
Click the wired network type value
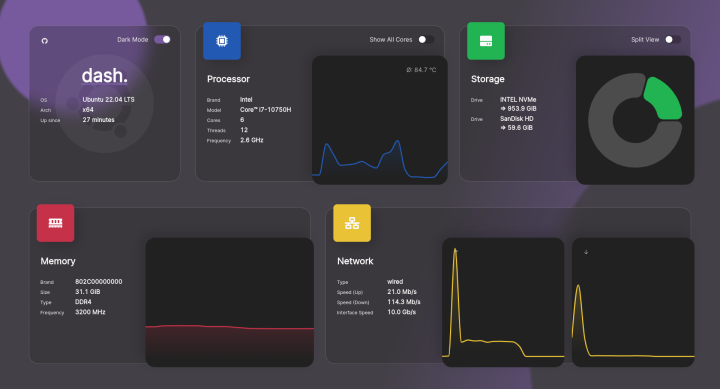[395, 282]
